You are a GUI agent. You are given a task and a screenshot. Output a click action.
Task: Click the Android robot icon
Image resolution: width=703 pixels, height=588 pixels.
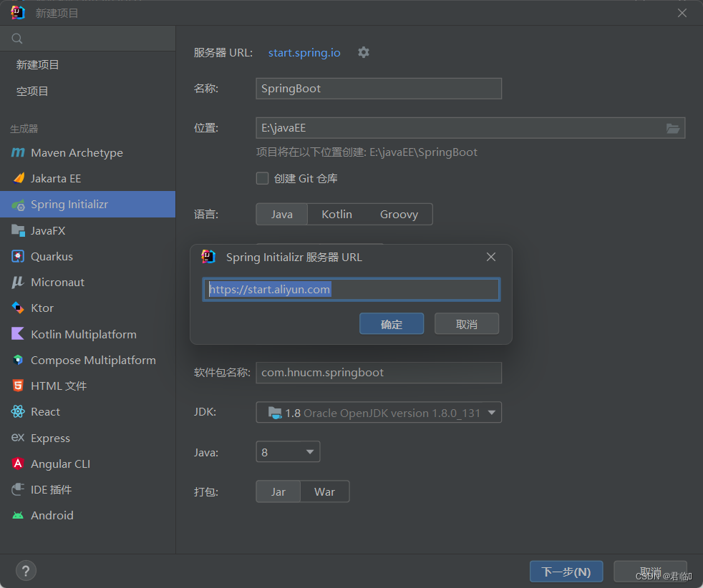click(x=18, y=516)
